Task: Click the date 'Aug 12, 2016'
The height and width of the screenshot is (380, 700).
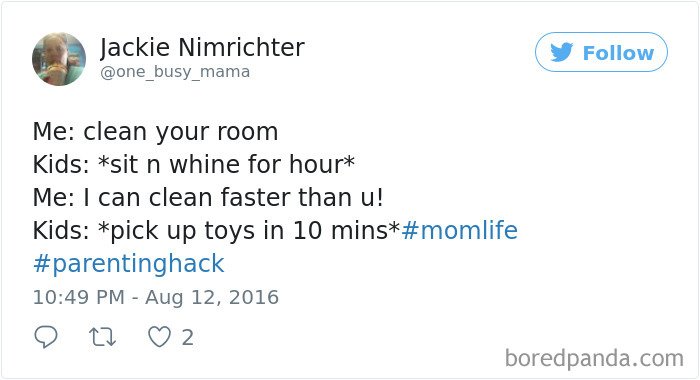Action: 212,297
